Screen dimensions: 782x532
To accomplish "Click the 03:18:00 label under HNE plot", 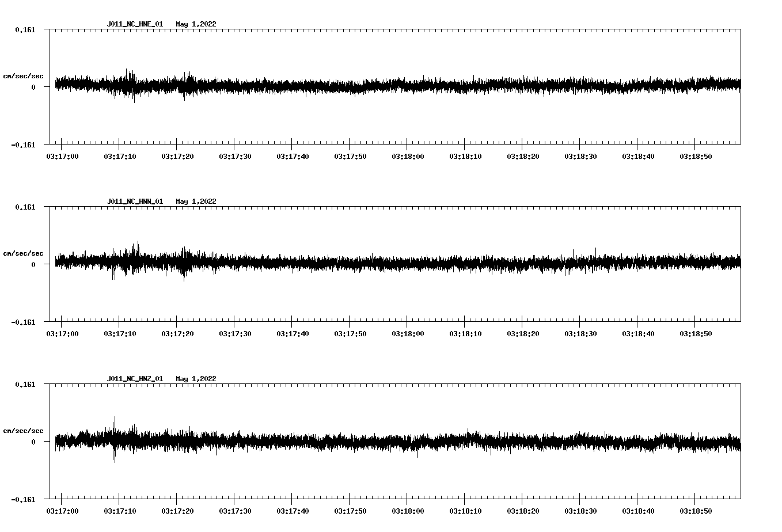I will coord(408,157).
